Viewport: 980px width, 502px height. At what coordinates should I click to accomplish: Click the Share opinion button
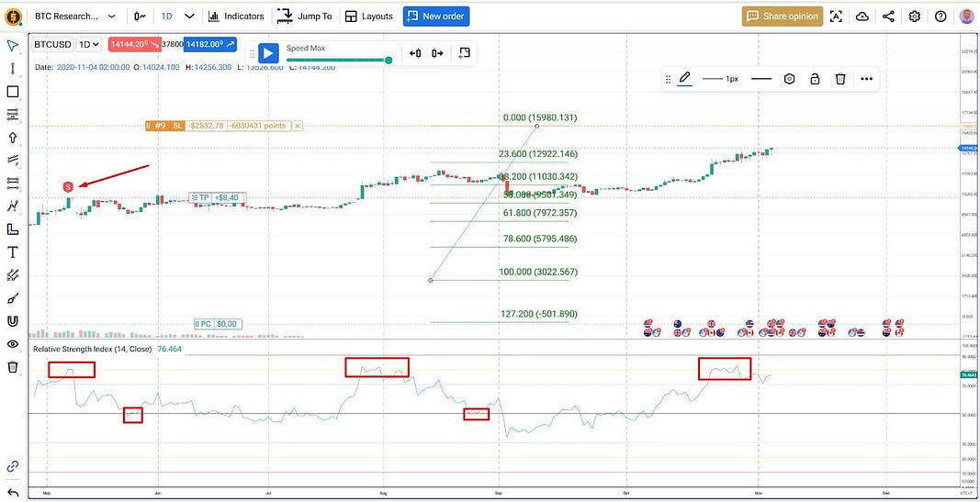click(x=782, y=17)
